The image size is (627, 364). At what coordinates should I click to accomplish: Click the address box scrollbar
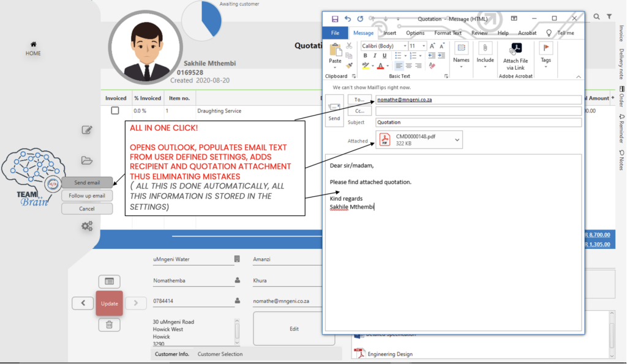click(237, 332)
